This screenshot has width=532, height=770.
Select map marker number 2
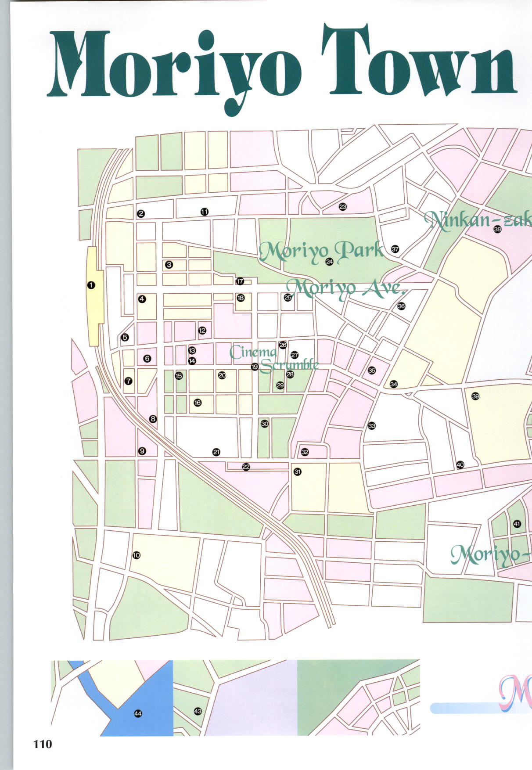click(141, 214)
